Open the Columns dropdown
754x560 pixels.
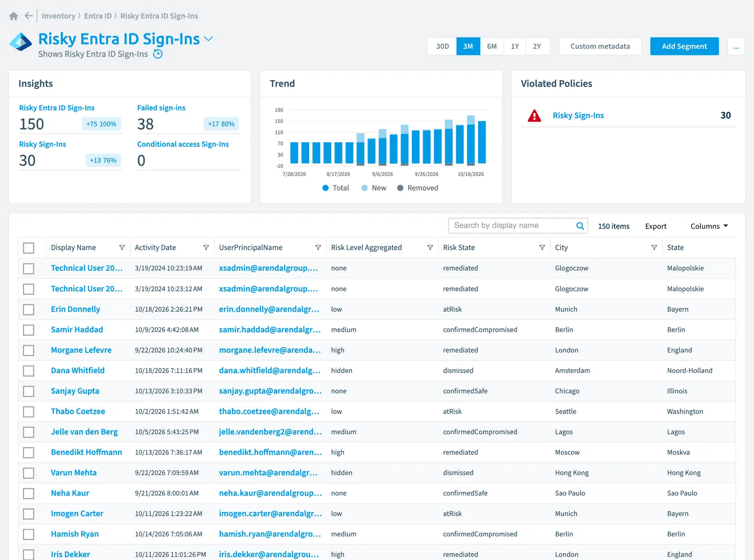(709, 226)
